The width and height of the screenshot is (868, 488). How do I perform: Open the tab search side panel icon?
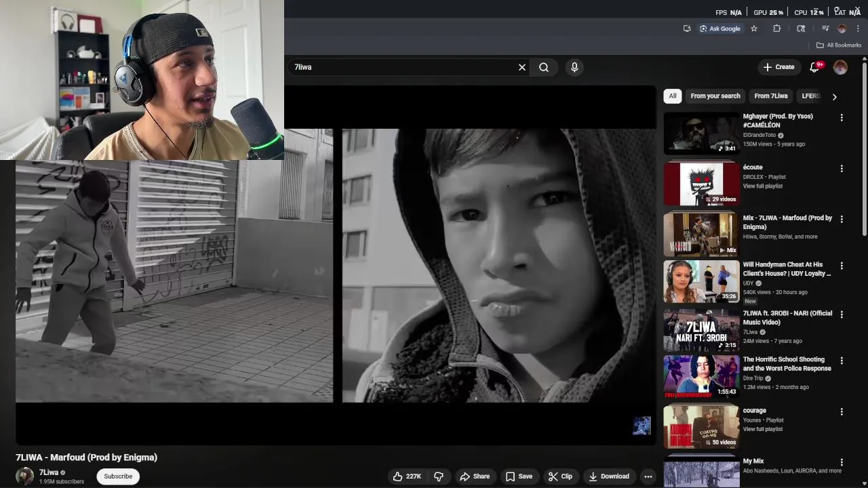pyautogui.click(x=801, y=28)
